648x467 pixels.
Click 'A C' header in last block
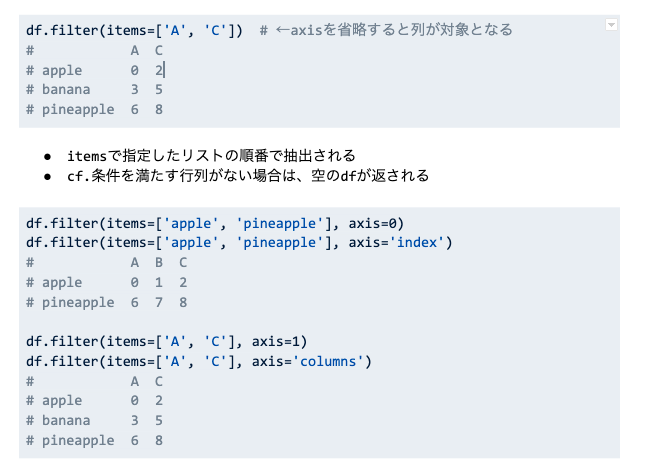[146, 381]
